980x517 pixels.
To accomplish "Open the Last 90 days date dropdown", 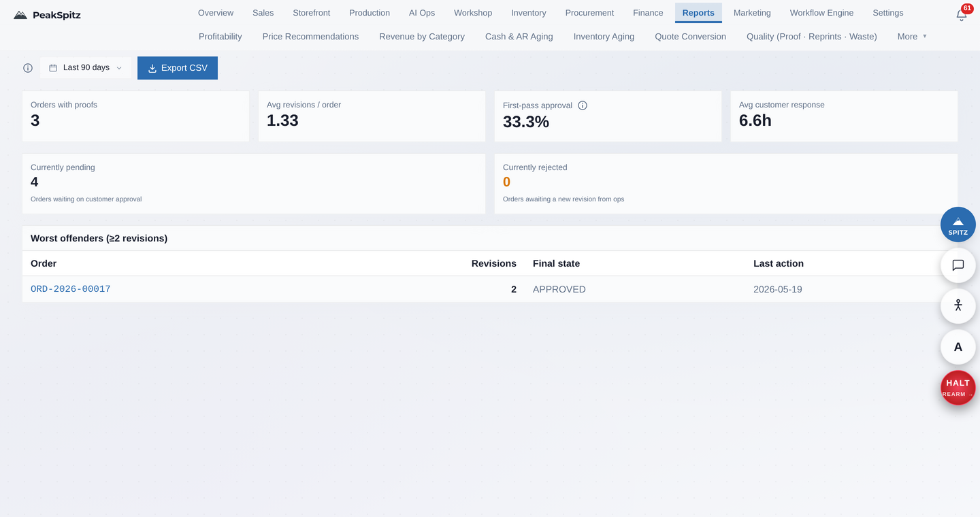I will tap(86, 68).
